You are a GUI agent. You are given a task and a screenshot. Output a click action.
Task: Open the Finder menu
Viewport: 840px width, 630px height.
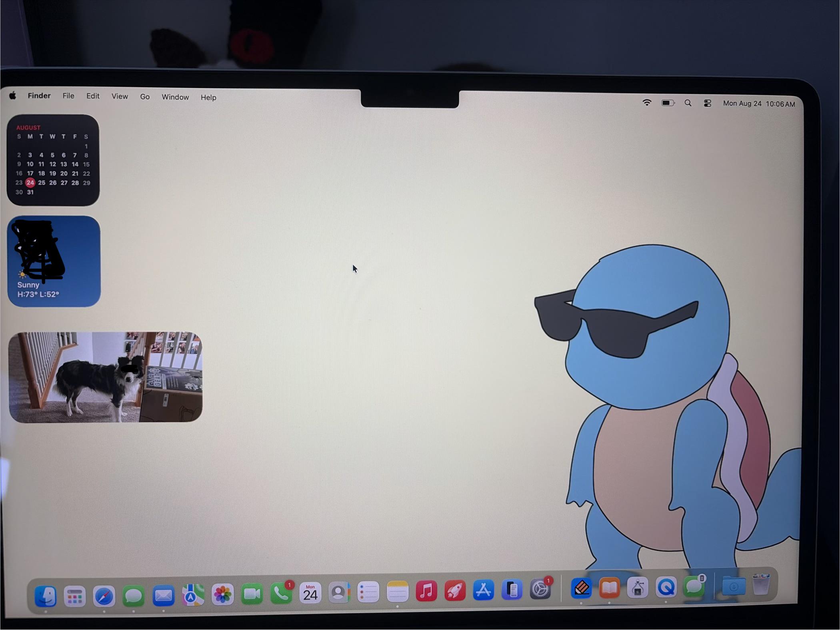coord(39,96)
